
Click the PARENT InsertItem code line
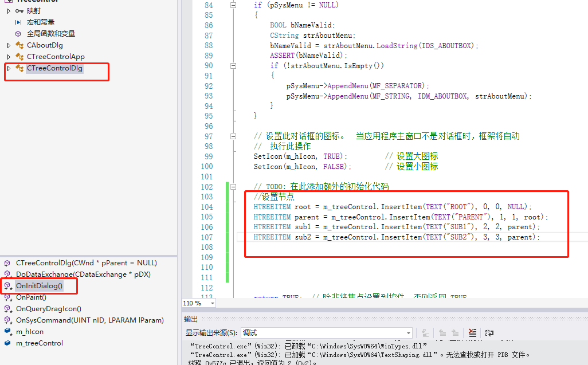tap(401, 217)
